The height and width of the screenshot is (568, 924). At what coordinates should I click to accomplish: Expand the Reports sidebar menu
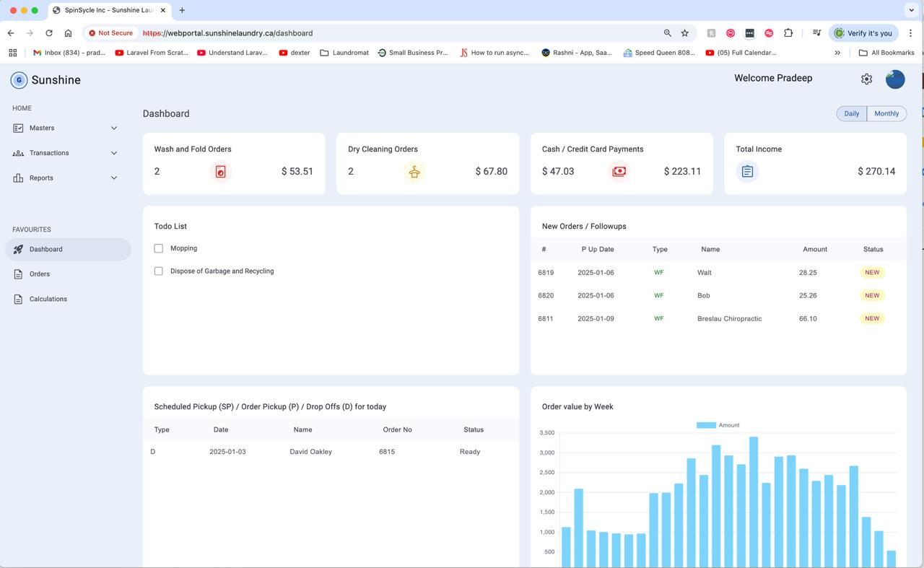65,178
